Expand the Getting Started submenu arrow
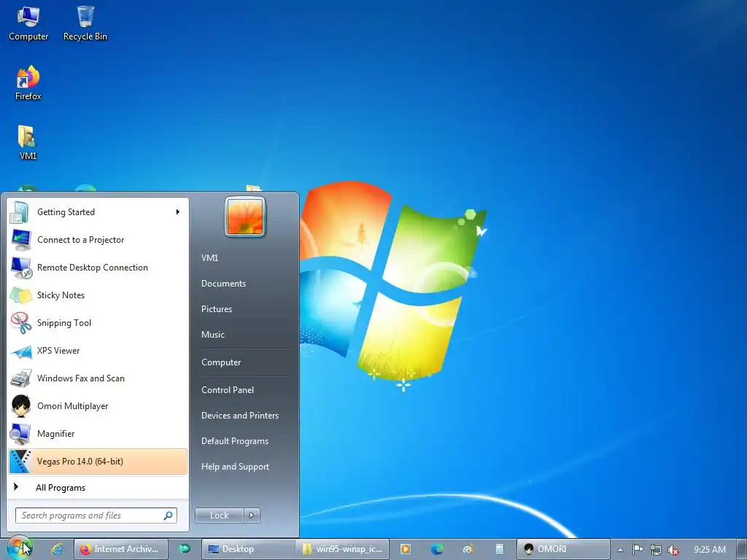 (x=178, y=212)
